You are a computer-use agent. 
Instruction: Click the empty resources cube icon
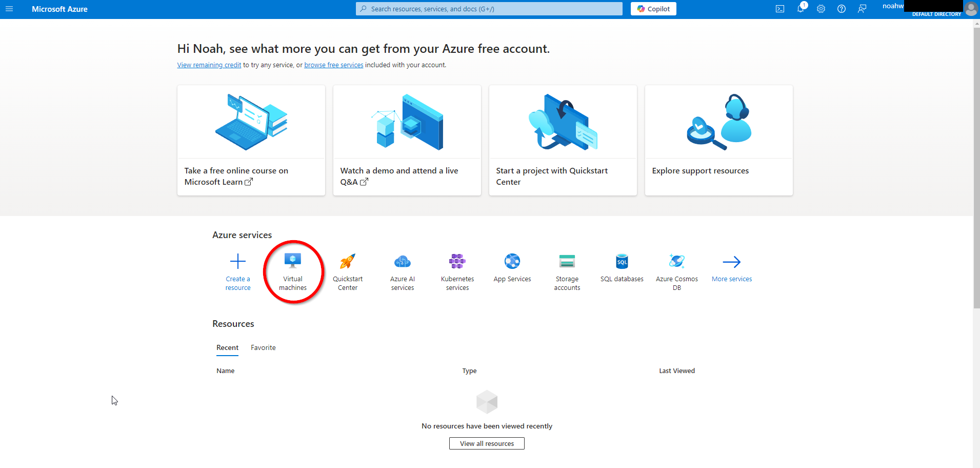(487, 402)
